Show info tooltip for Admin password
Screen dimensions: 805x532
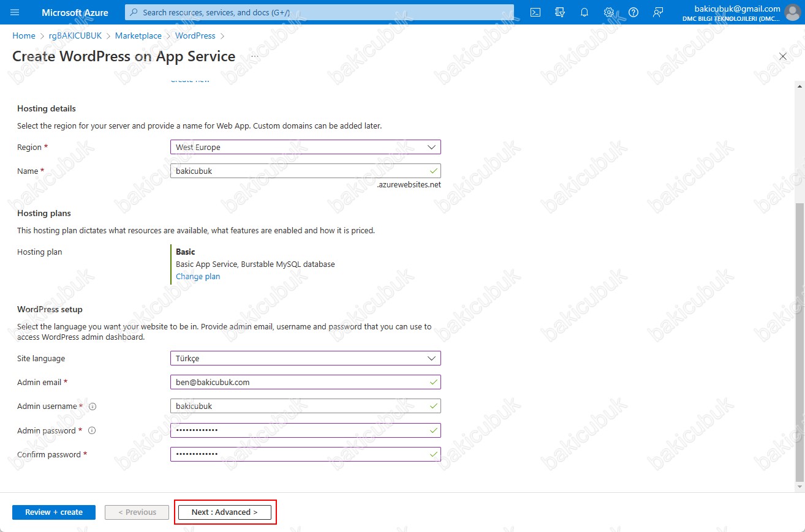[92, 430]
